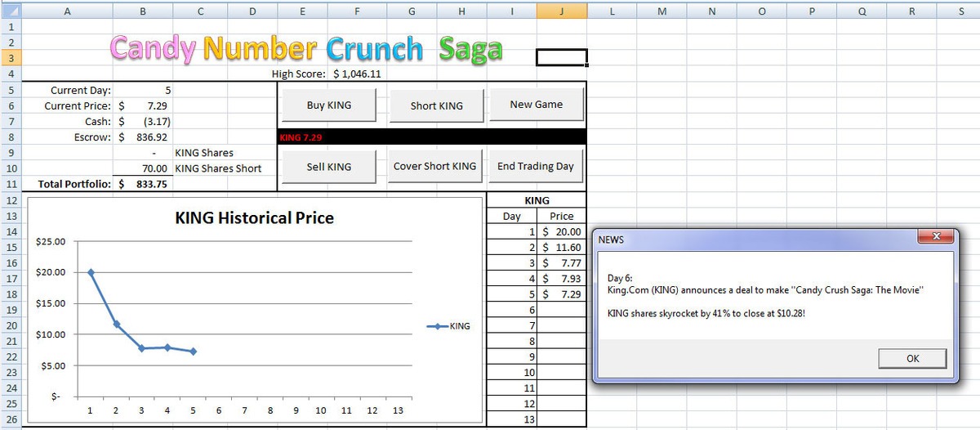Select the Escrow amount cell 836.92
Viewport: 980px width, 430px height.
144,137
